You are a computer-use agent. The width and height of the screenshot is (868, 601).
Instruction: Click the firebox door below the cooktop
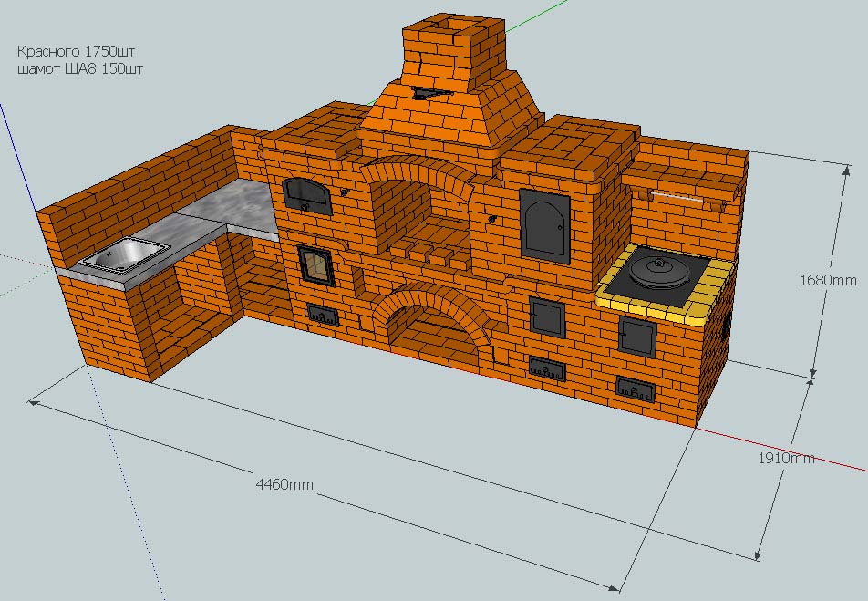click(x=636, y=337)
